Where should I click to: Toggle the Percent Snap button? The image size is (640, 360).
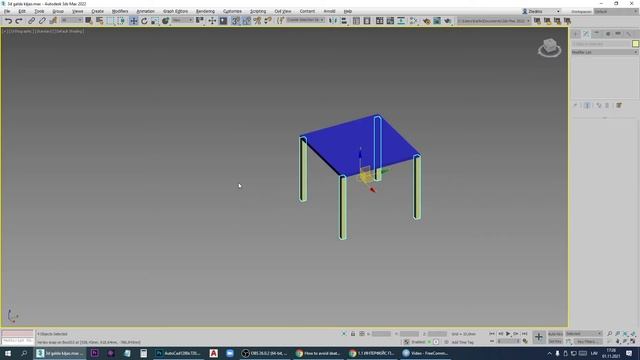[257, 20]
